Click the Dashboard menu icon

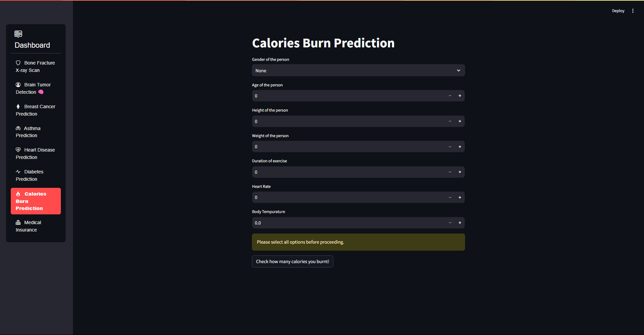[18, 34]
